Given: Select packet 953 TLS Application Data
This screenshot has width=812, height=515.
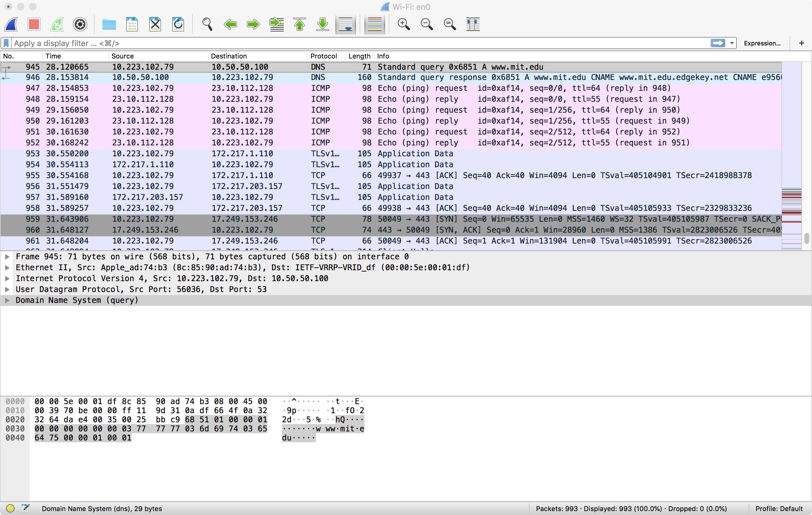Looking at the screenshot, I should click(391, 154).
